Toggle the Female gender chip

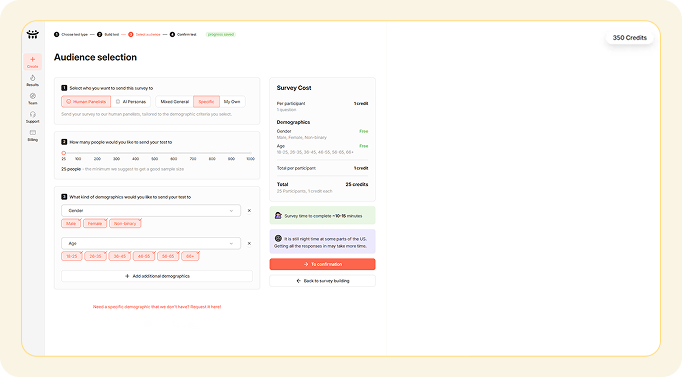click(95, 224)
